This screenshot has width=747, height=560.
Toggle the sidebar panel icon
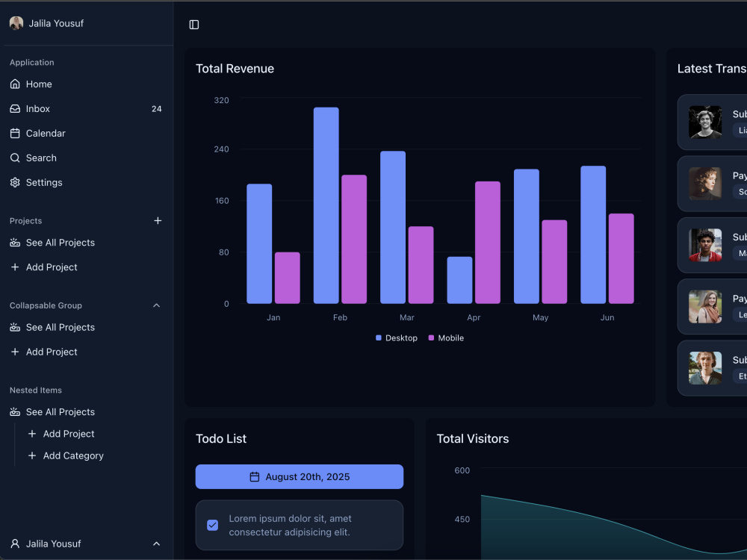[x=194, y=25]
